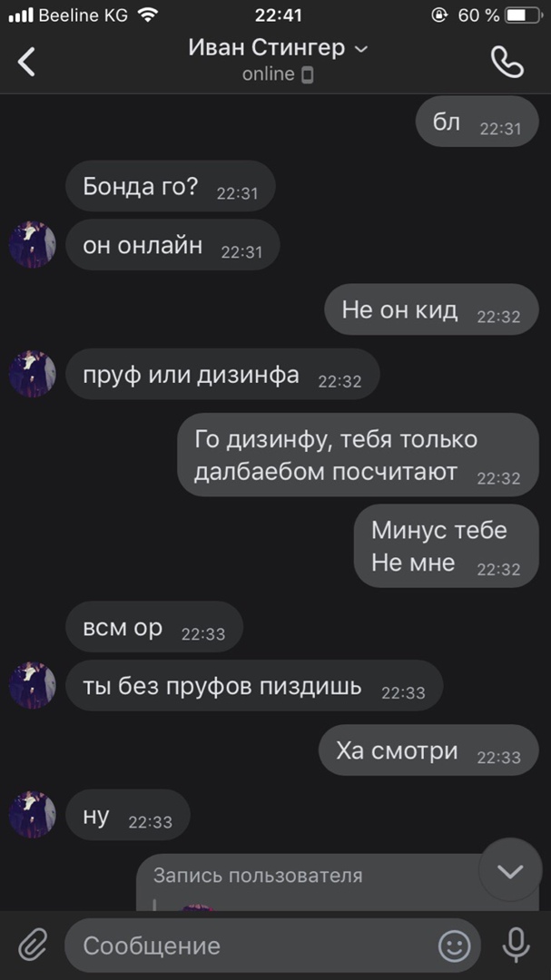Tap avatar next to 'он онлайн'
The height and width of the screenshot is (980, 551).
[32, 244]
